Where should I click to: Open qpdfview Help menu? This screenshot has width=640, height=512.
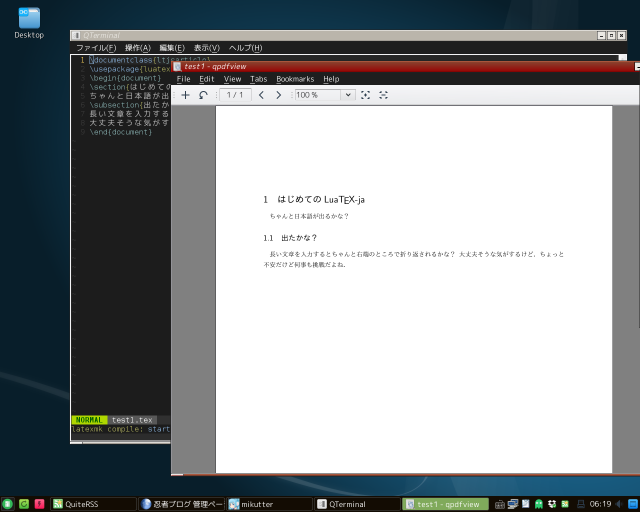331,79
